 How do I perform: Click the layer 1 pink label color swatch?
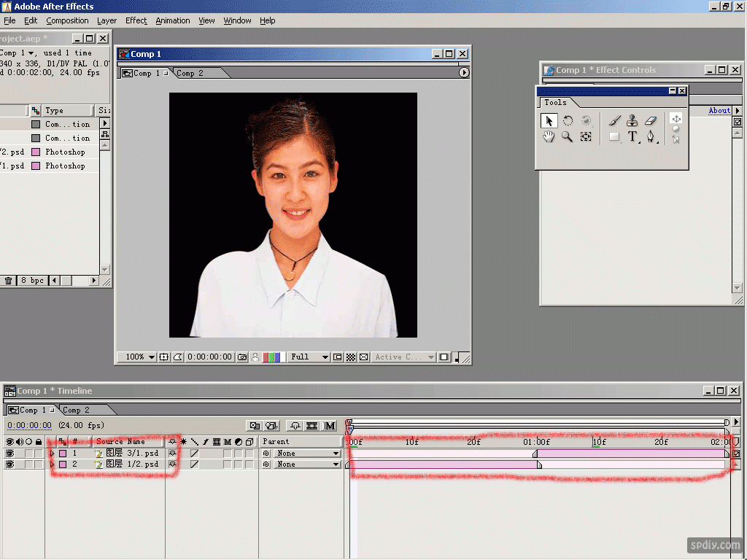62,454
